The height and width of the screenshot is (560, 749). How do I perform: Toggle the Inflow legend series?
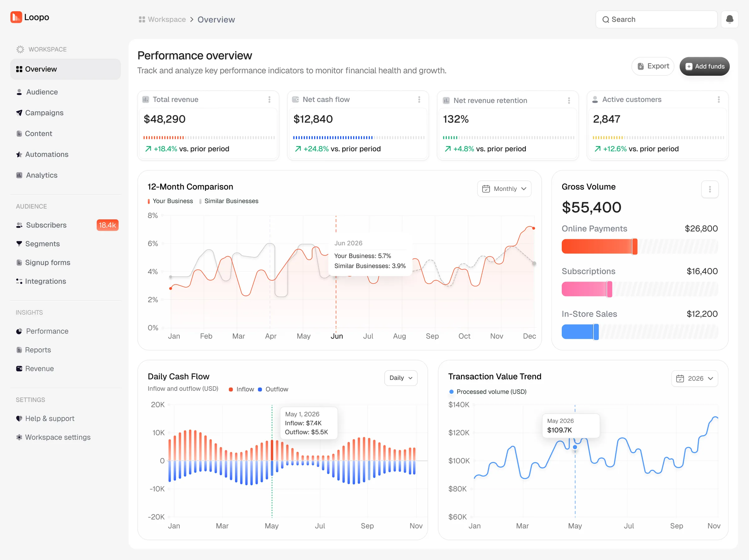[242, 389]
